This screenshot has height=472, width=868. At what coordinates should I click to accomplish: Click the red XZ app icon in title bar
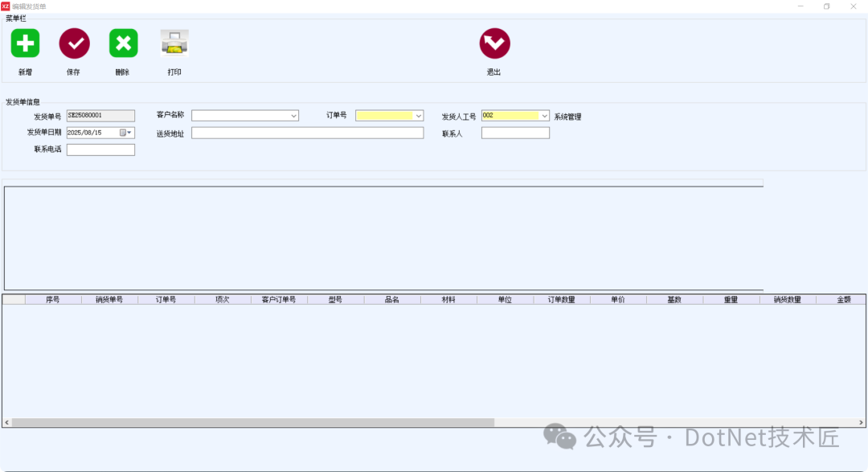(6, 6)
